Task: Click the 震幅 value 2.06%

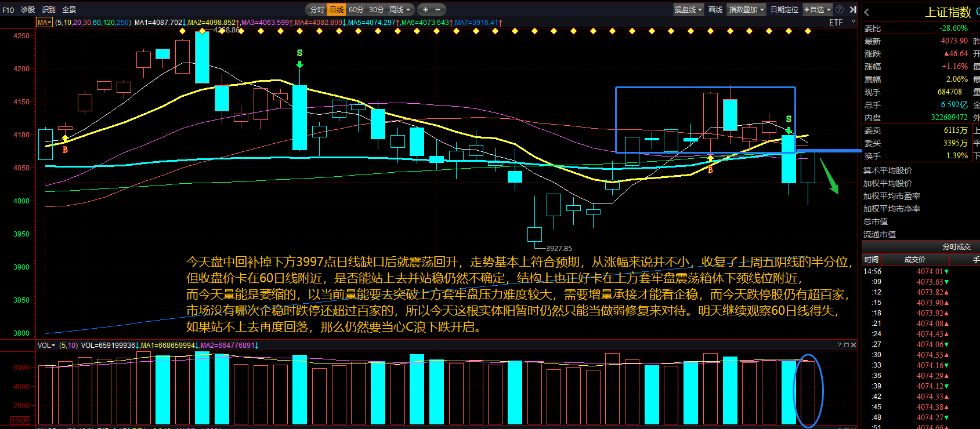Action: (x=957, y=79)
